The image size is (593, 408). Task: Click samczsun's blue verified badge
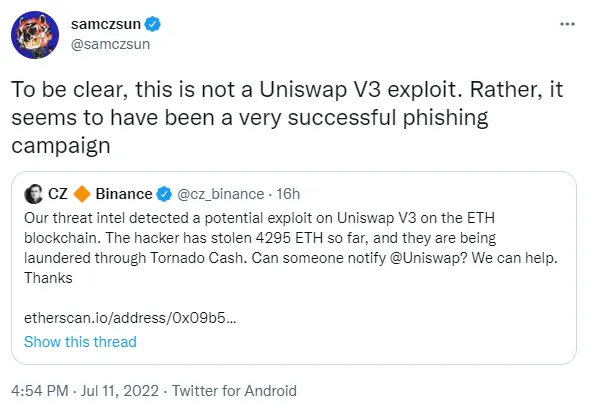click(x=153, y=24)
